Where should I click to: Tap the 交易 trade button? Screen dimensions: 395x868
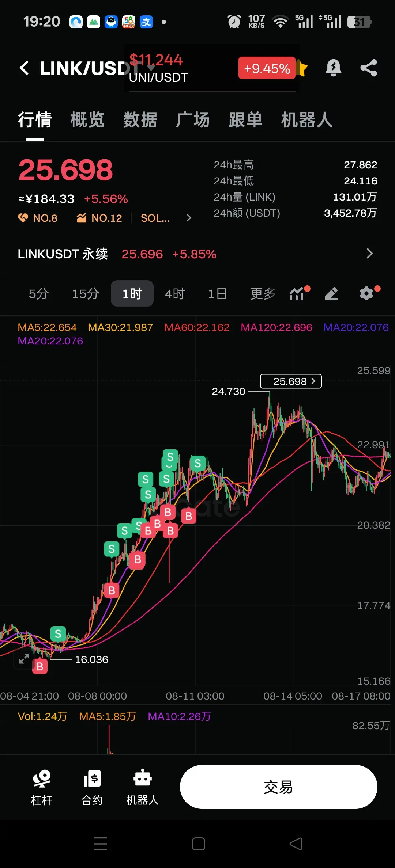[x=278, y=787]
